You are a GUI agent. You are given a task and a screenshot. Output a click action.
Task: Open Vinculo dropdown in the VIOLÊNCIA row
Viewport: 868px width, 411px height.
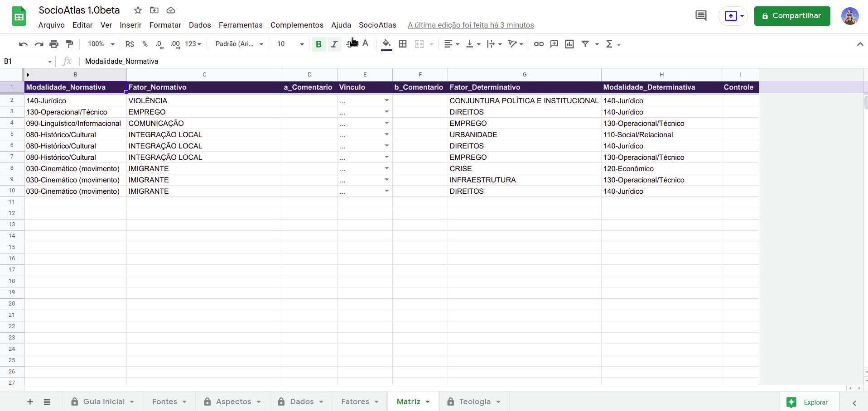(386, 100)
